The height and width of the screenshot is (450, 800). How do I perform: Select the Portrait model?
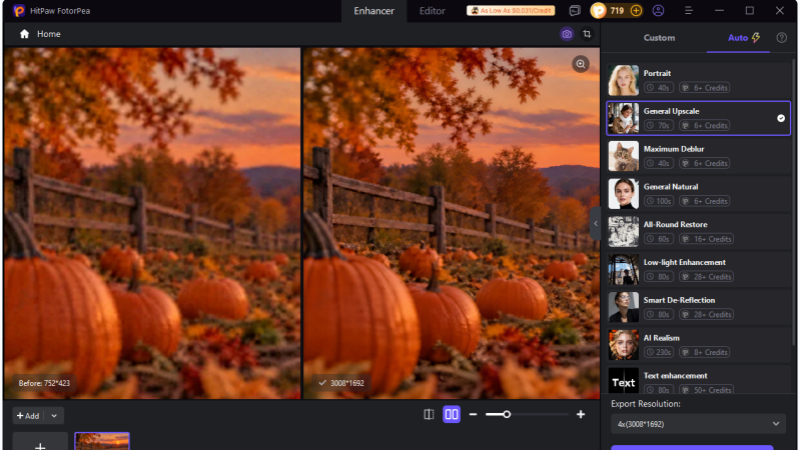(698, 81)
